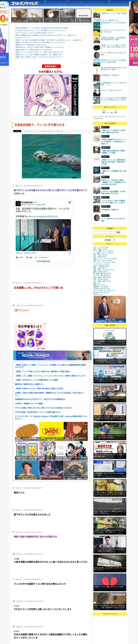
Task: Open popular article ロリコン盗撮教師7人集、全員摘発
Action: (x=113, y=172)
